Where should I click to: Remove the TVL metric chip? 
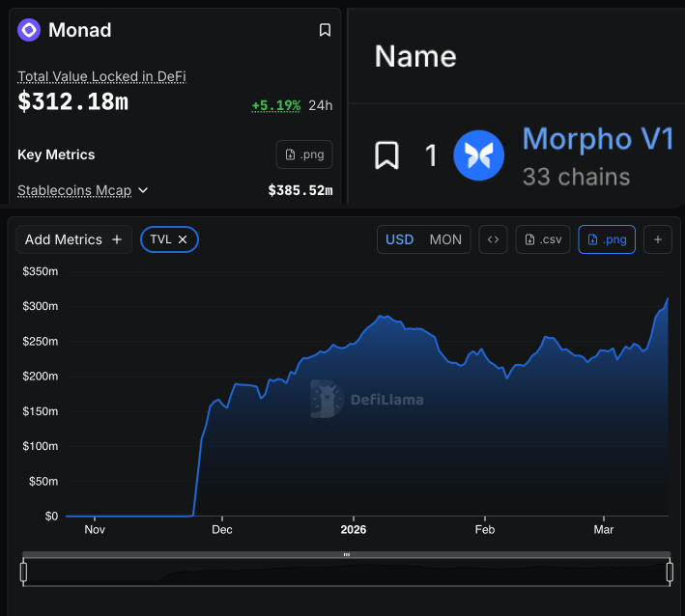(183, 239)
